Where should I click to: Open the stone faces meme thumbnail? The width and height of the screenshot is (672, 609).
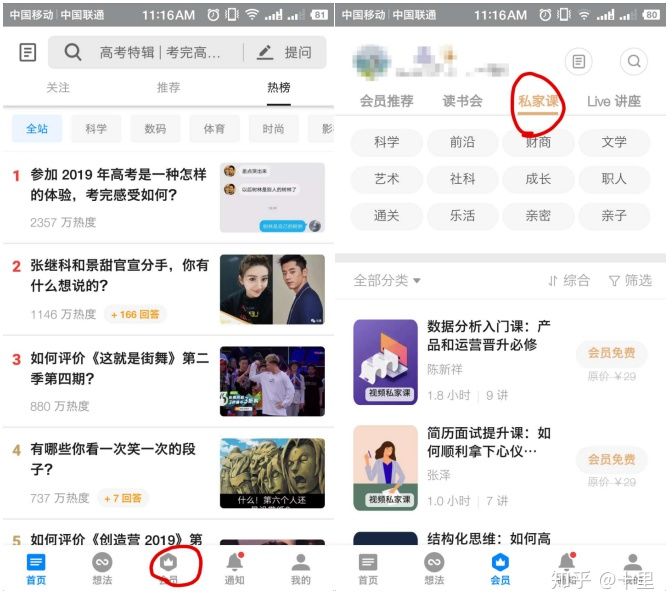coord(272,473)
